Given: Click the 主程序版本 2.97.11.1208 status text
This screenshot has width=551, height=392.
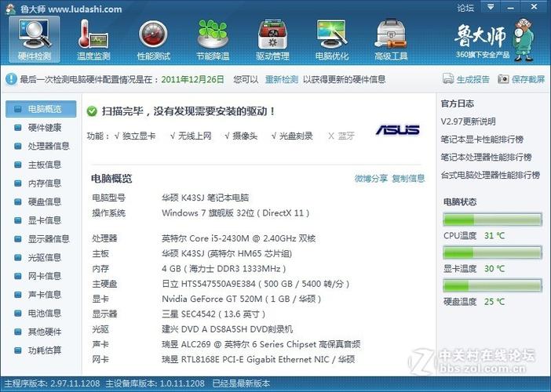Looking at the screenshot, I should [x=52, y=383].
